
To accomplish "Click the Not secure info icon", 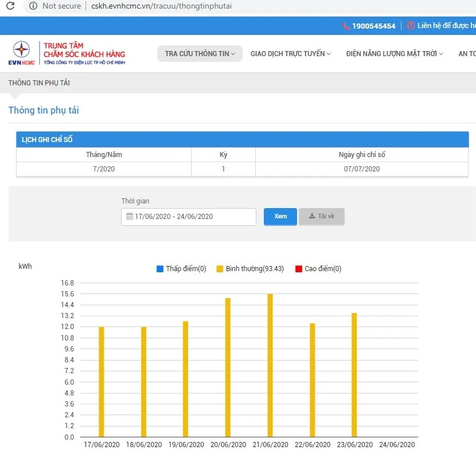I will pyautogui.click(x=33, y=6).
